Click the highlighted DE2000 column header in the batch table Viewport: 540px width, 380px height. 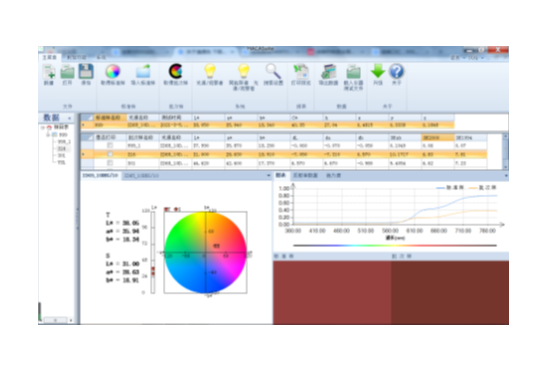pos(437,138)
